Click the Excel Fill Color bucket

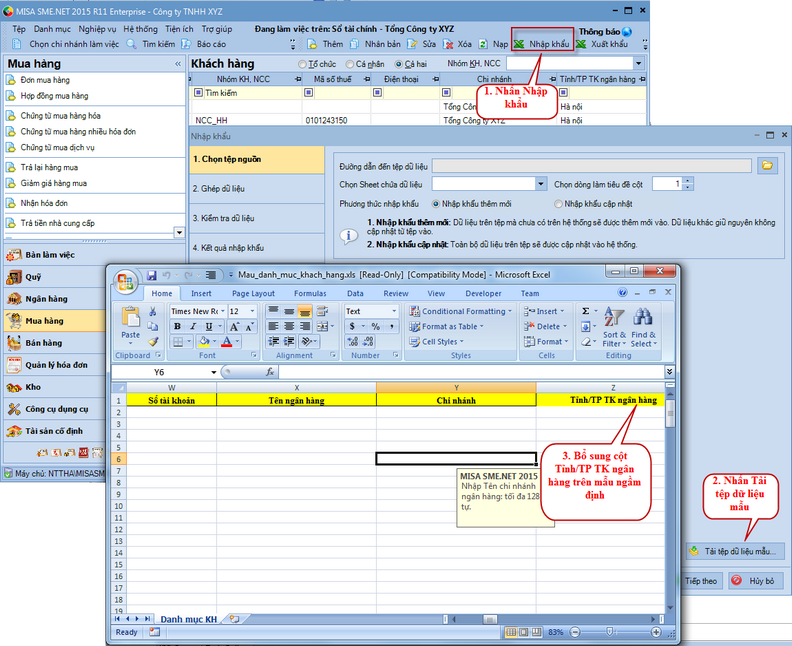(x=204, y=342)
